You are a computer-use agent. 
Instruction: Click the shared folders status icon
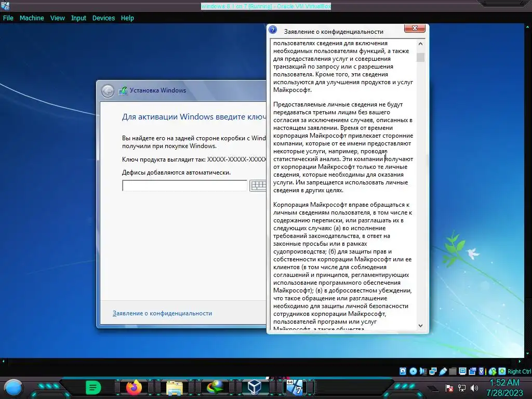453,371
